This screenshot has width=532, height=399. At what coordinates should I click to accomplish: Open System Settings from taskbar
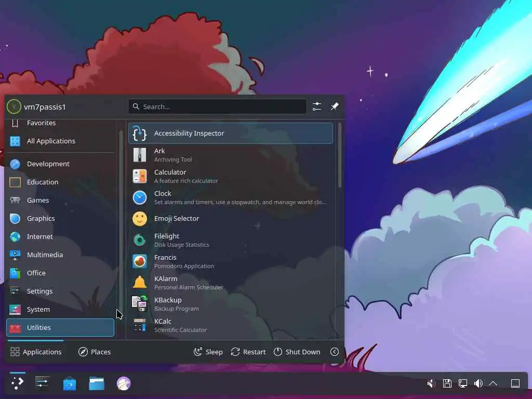[43, 383]
